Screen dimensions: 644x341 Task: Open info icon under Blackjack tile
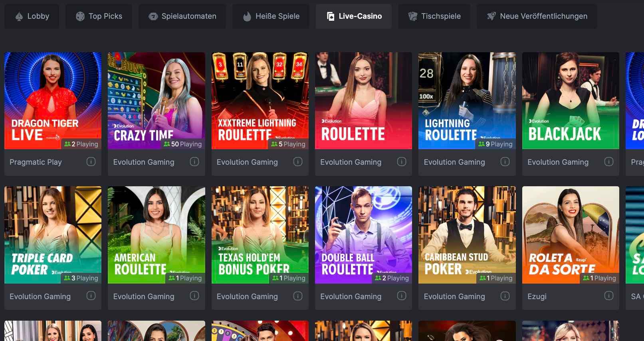609,162
